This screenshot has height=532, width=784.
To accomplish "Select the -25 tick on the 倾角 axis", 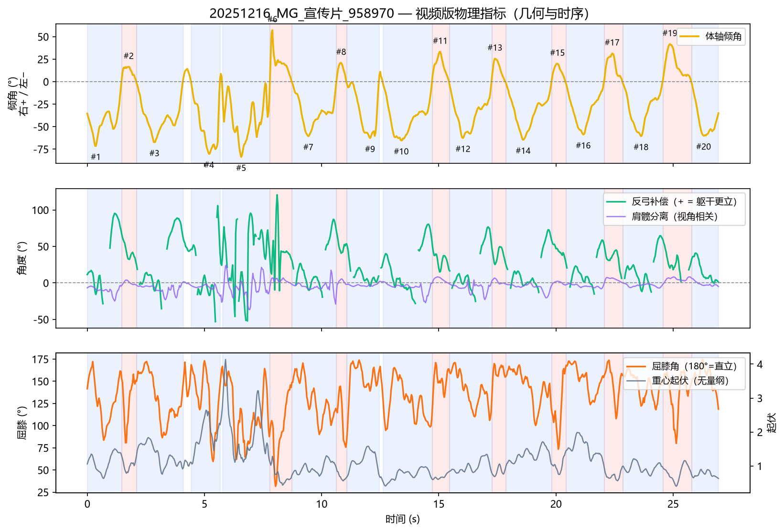I will click(x=41, y=105).
